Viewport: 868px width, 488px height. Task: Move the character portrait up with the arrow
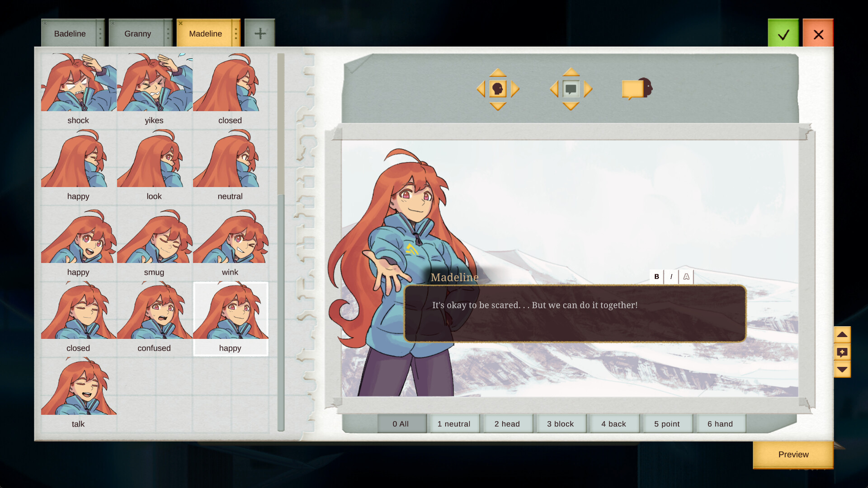point(498,72)
